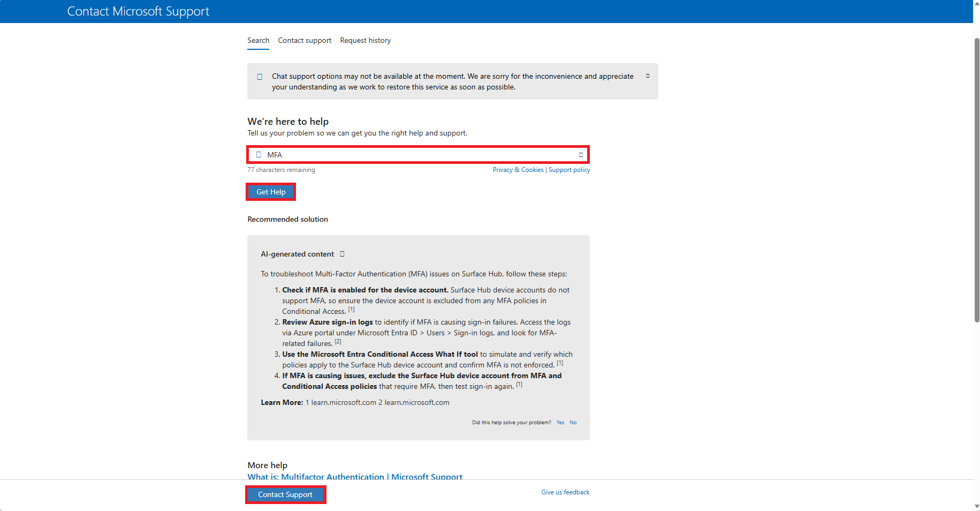Screen dimensions: 980x511
Task: Open the Request history tab
Action: pyautogui.click(x=366, y=41)
